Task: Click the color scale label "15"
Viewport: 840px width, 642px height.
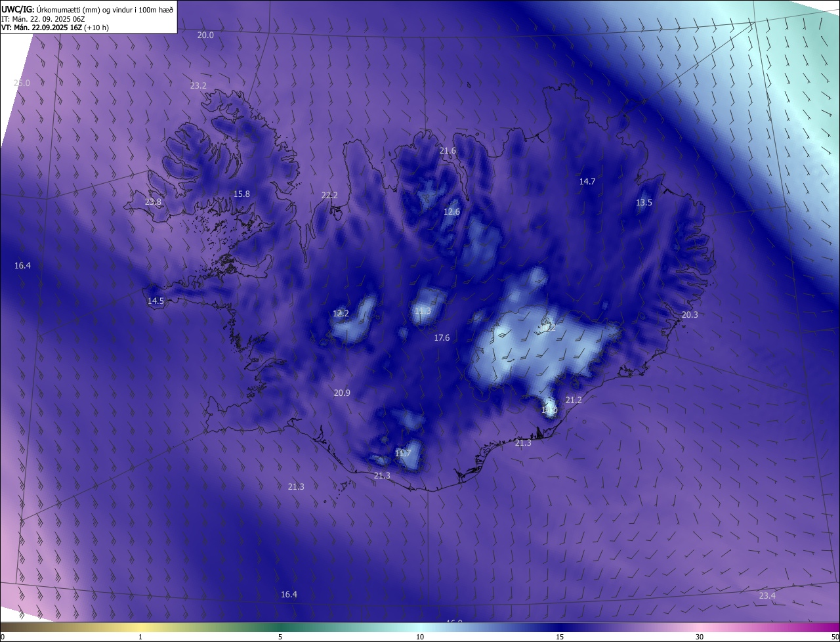Action: [560, 637]
